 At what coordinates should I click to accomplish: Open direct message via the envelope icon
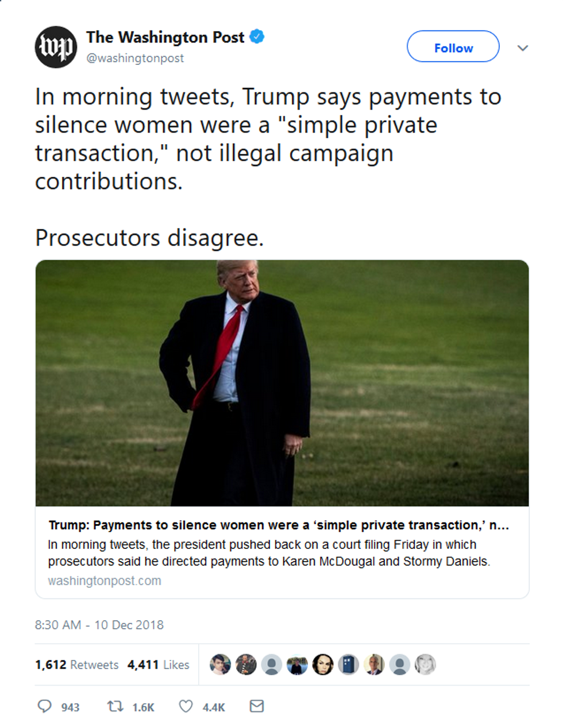pyautogui.click(x=257, y=706)
